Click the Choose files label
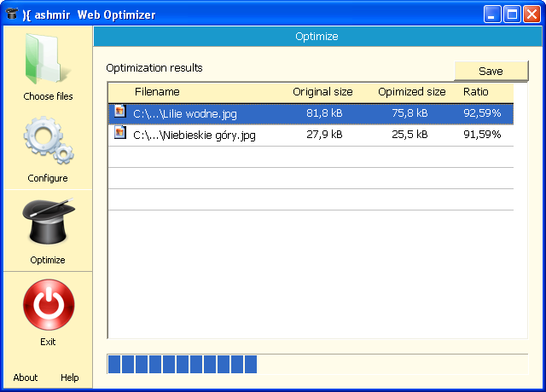The width and height of the screenshot is (546, 392). 48,96
